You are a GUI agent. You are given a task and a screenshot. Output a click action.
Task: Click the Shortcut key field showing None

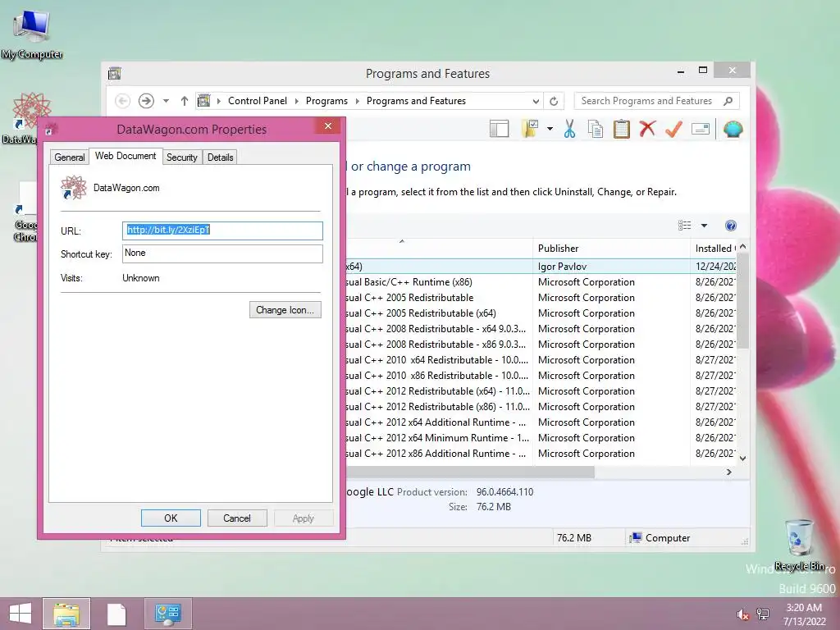click(222, 253)
